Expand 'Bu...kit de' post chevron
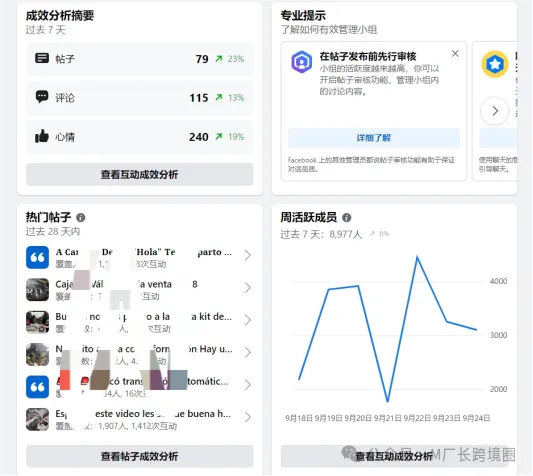Screen dimensions: 533x476 pyautogui.click(x=248, y=320)
